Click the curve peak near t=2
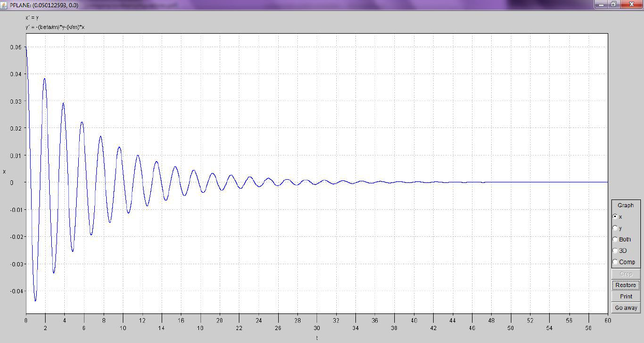This screenshot has height=343, width=644. click(45, 78)
